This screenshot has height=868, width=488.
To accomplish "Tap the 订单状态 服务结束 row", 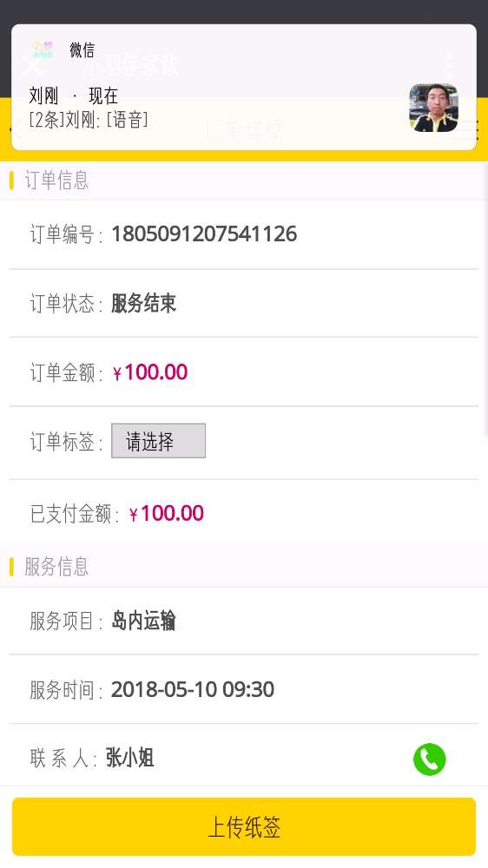I will click(x=244, y=303).
